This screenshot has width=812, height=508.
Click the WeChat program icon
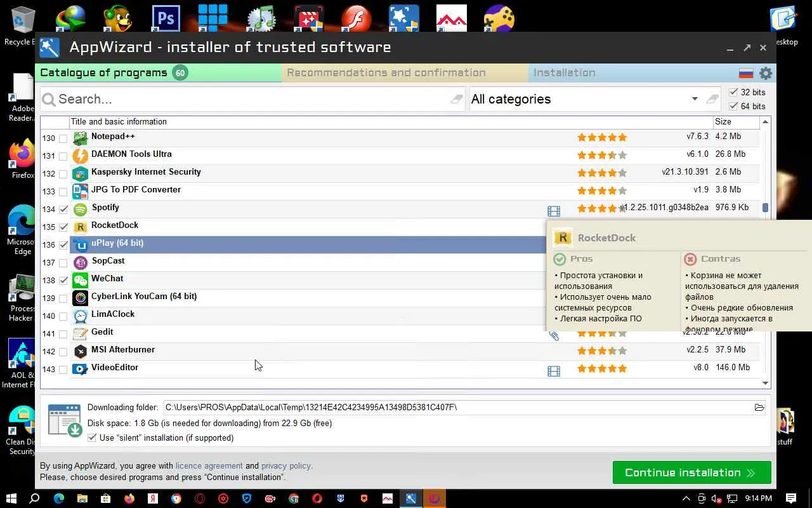pyautogui.click(x=80, y=280)
